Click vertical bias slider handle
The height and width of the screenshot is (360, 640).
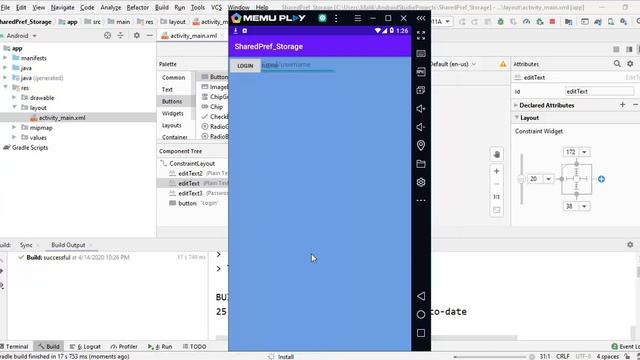click(521, 179)
